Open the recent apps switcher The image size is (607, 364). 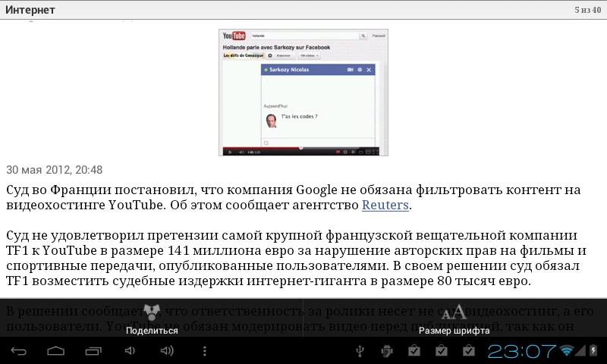[x=93, y=351]
